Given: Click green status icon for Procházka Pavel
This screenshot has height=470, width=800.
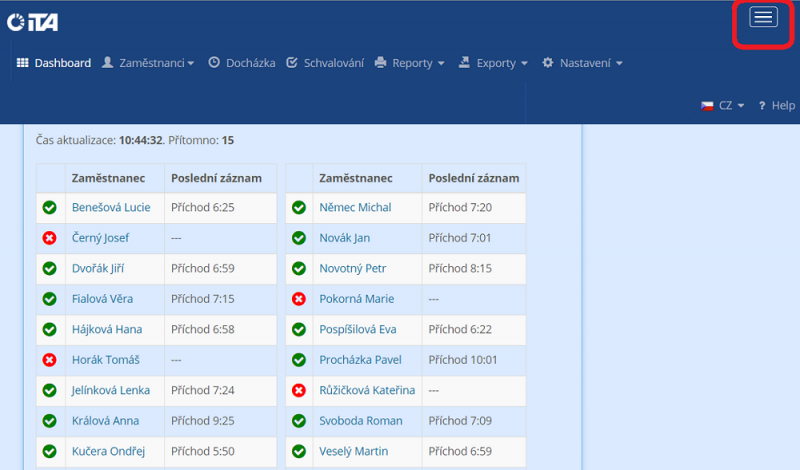Looking at the screenshot, I should (x=298, y=360).
